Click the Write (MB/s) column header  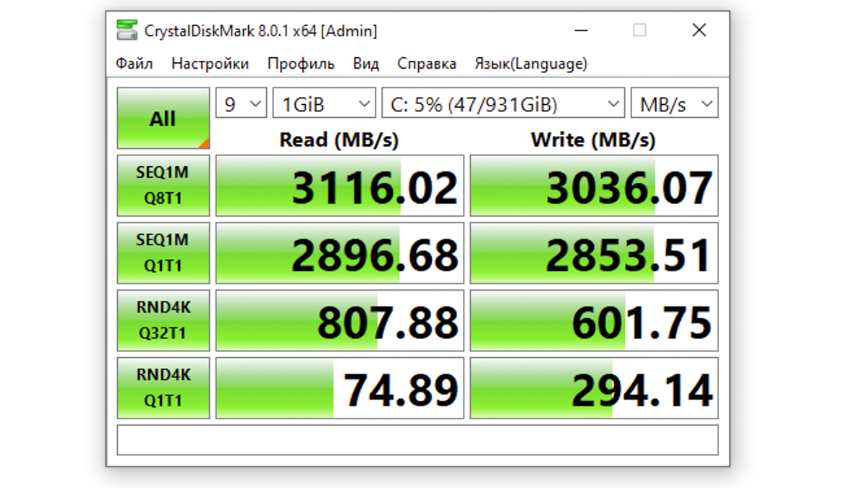click(x=593, y=140)
